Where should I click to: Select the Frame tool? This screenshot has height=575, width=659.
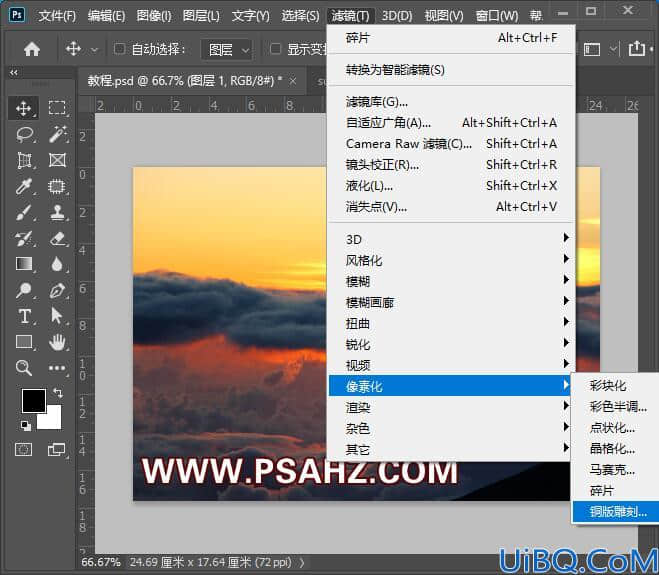[x=57, y=161]
